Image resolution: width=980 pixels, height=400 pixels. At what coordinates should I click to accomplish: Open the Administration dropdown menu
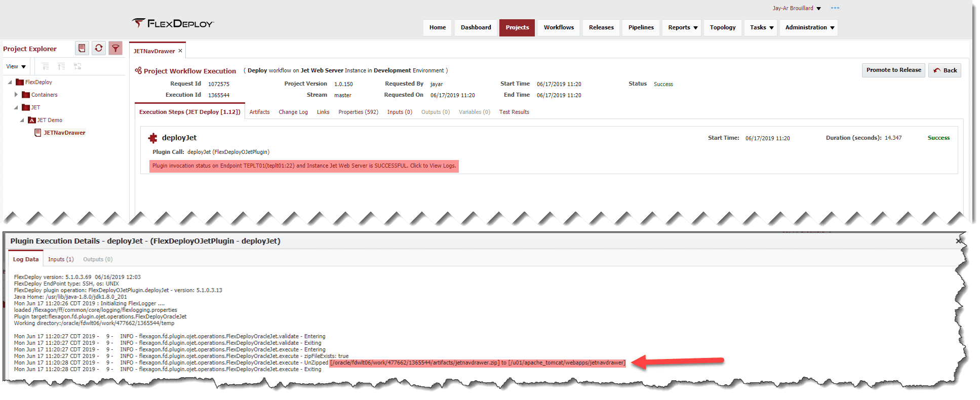click(809, 27)
